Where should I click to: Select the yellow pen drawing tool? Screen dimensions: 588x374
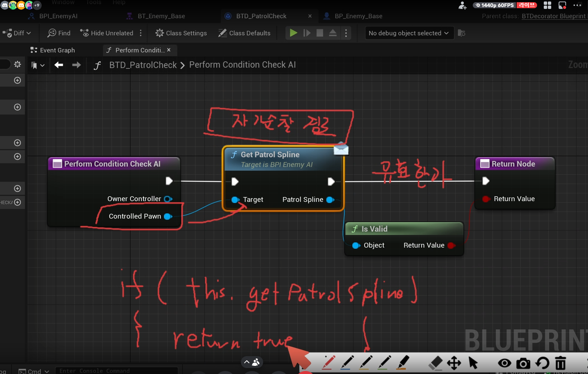click(365, 363)
